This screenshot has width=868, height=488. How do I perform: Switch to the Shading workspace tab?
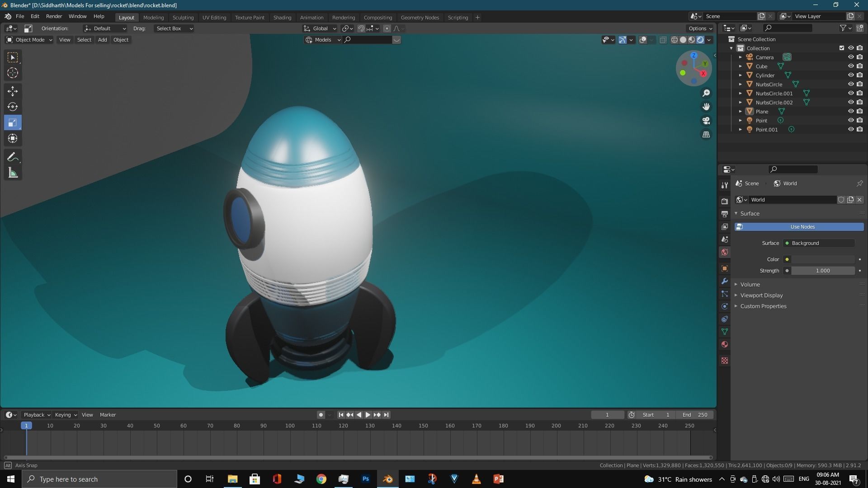click(x=282, y=17)
